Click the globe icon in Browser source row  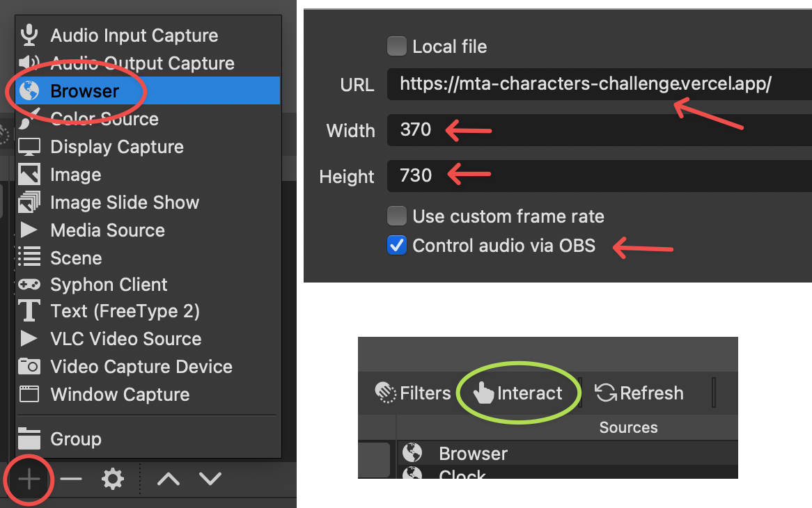click(412, 452)
